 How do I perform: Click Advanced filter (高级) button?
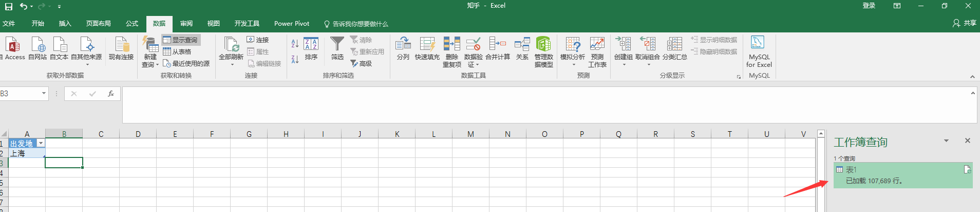[x=361, y=63]
